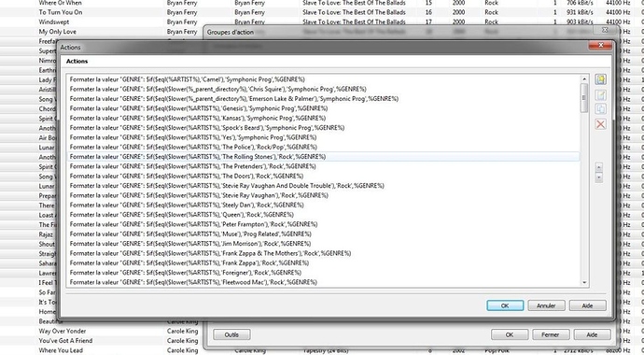The height and width of the screenshot is (355, 644).
Task: Open the Outils button menu
Action: (x=231, y=334)
